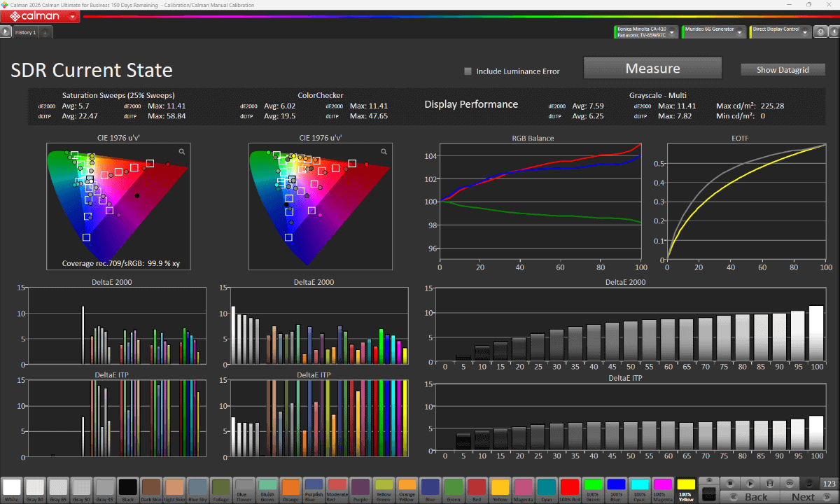The height and width of the screenshot is (504, 840).
Task: Click the refresh icon in bottom bar
Action: 810,483
